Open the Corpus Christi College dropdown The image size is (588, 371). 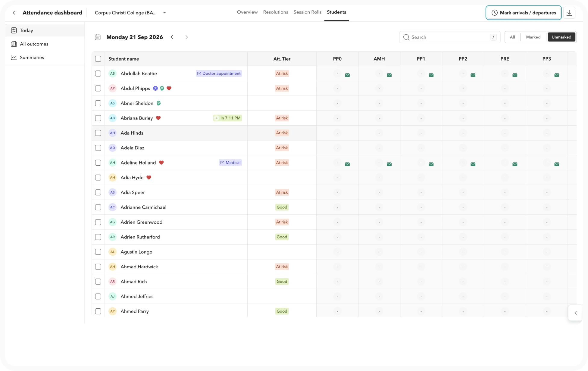pyautogui.click(x=130, y=13)
